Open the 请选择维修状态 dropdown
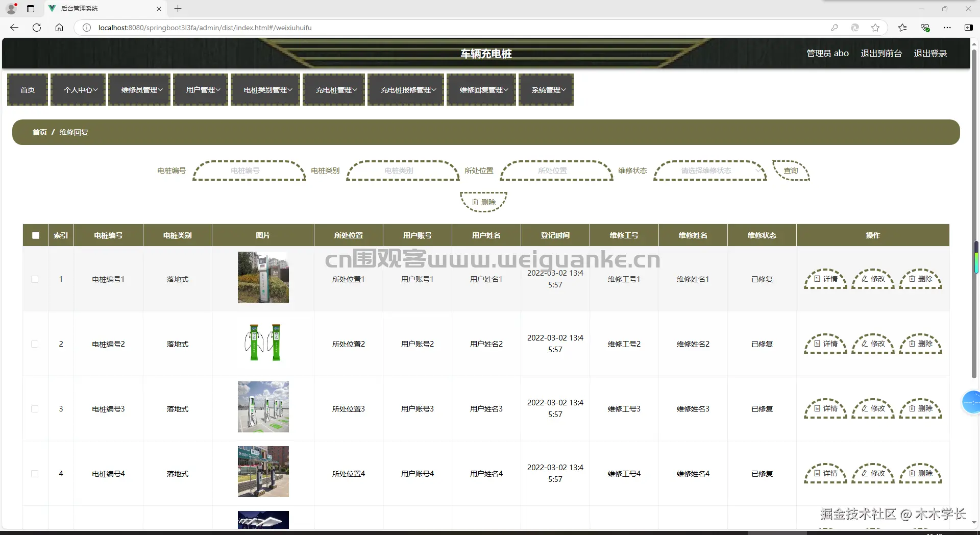 point(710,171)
